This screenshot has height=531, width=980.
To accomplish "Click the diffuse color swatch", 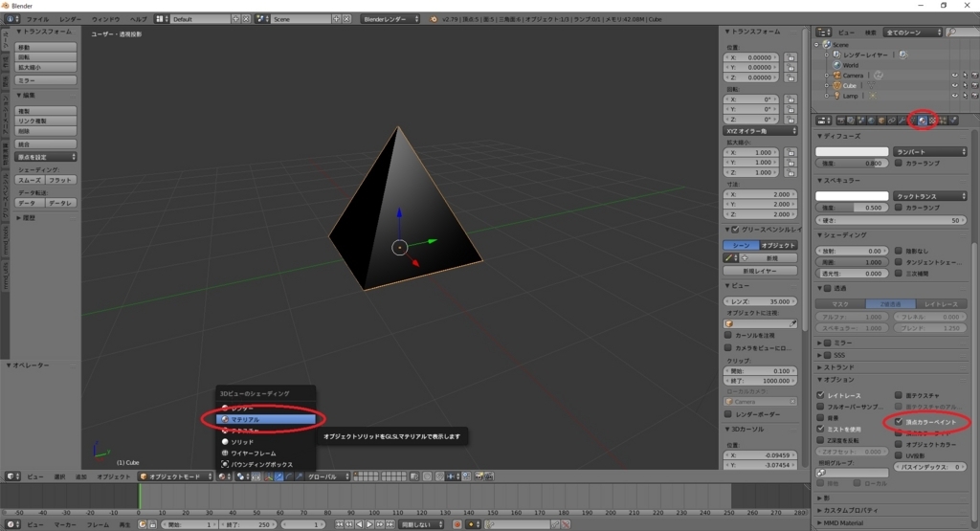I will (x=852, y=152).
